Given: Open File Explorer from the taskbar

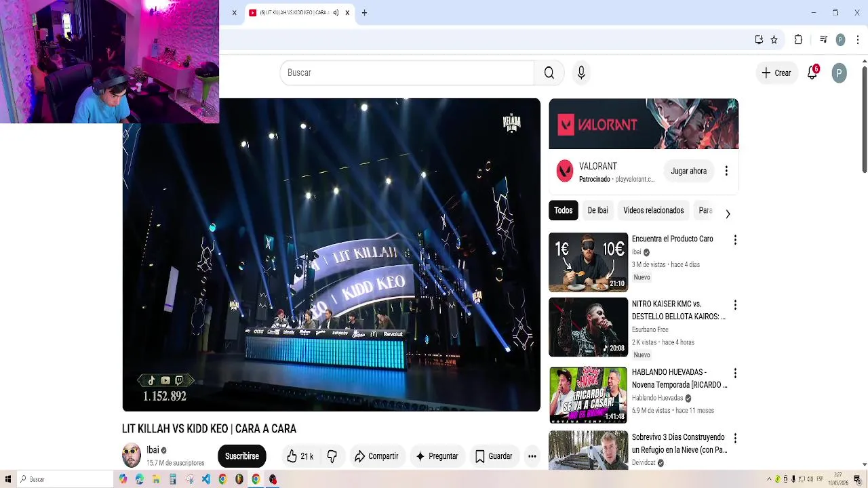Looking at the screenshot, I should pyautogui.click(x=156, y=479).
